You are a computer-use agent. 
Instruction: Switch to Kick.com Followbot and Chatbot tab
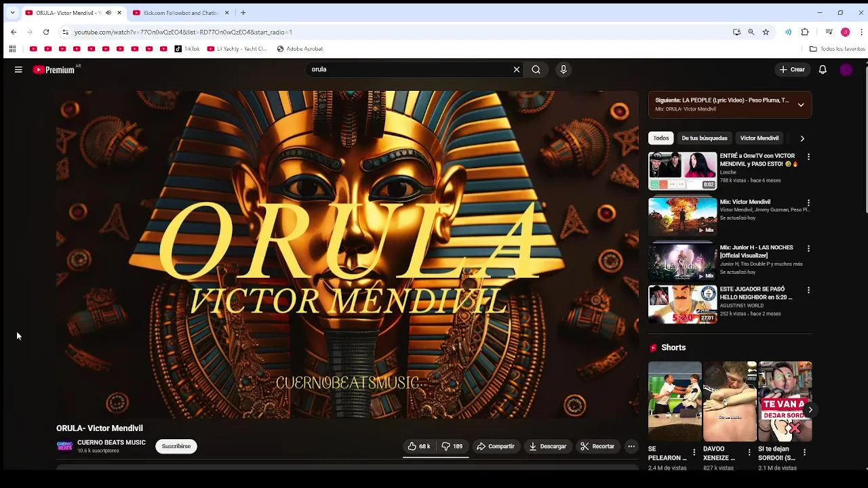182,12
